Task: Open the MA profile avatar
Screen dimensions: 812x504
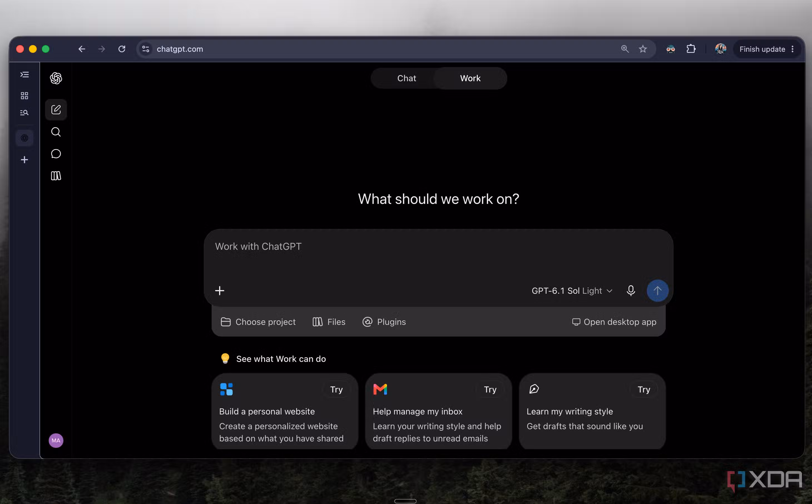Action: point(56,440)
